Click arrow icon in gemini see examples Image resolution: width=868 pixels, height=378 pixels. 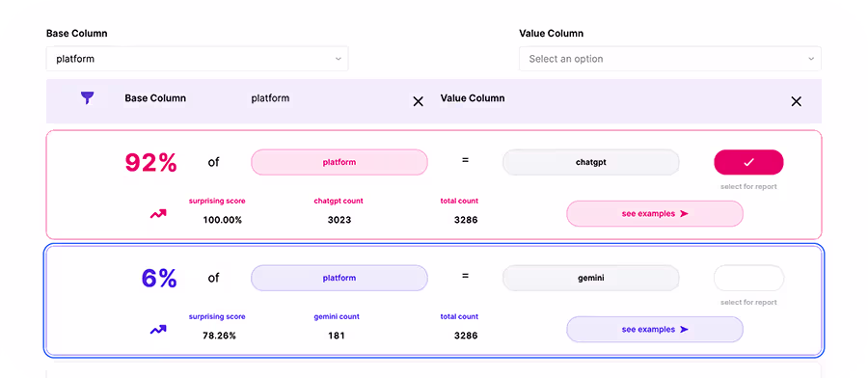pyautogui.click(x=684, y=329)
